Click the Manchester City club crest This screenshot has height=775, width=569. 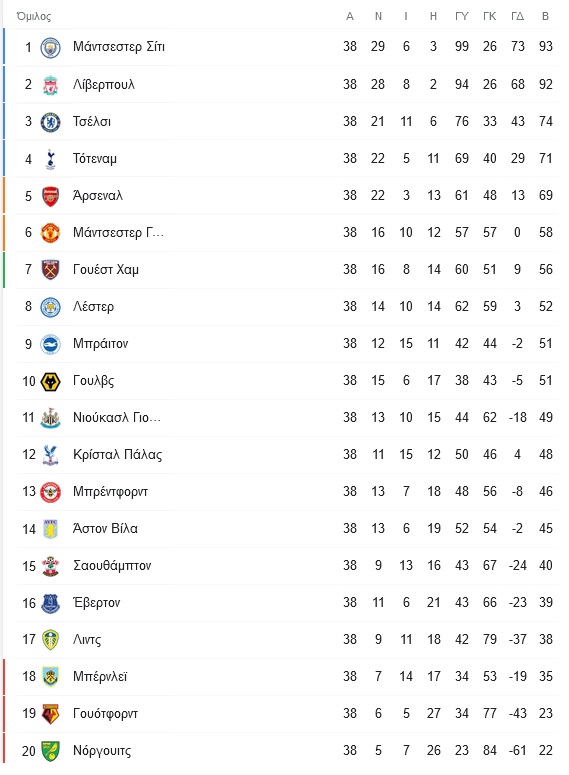click(50, 47)
